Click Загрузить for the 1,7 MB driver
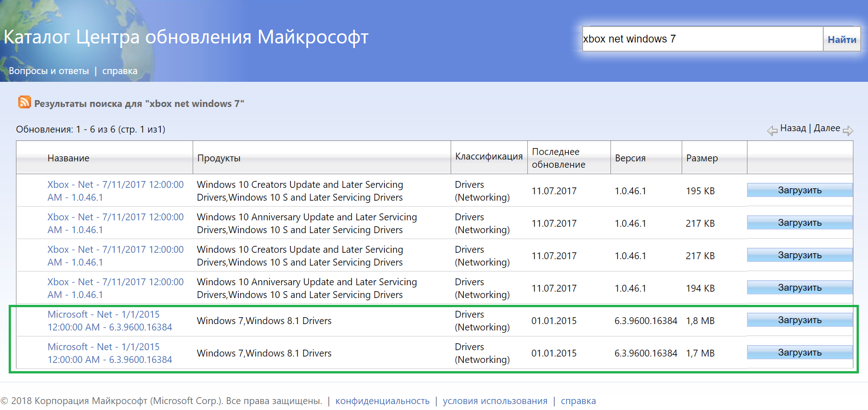 tap(800, 352)
